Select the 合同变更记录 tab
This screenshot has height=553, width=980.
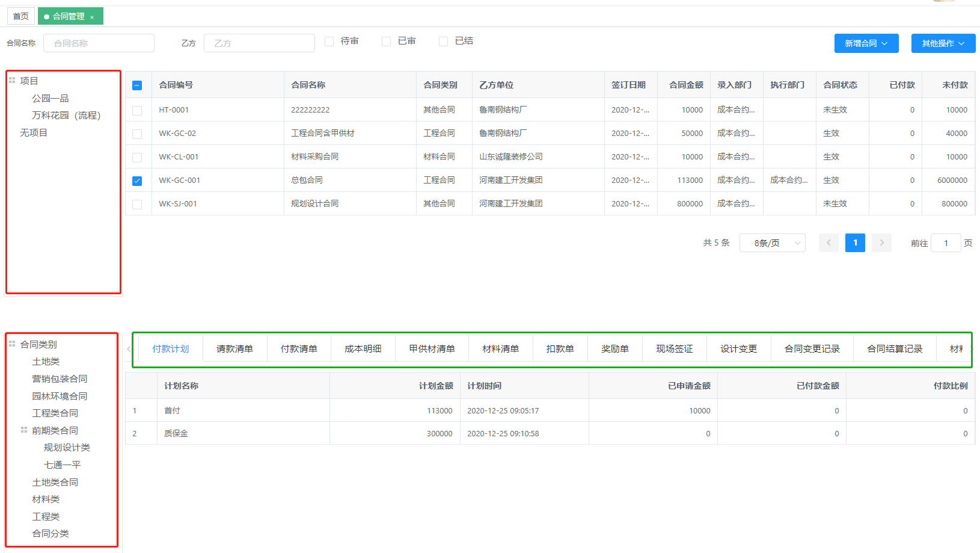coord(812,349)
